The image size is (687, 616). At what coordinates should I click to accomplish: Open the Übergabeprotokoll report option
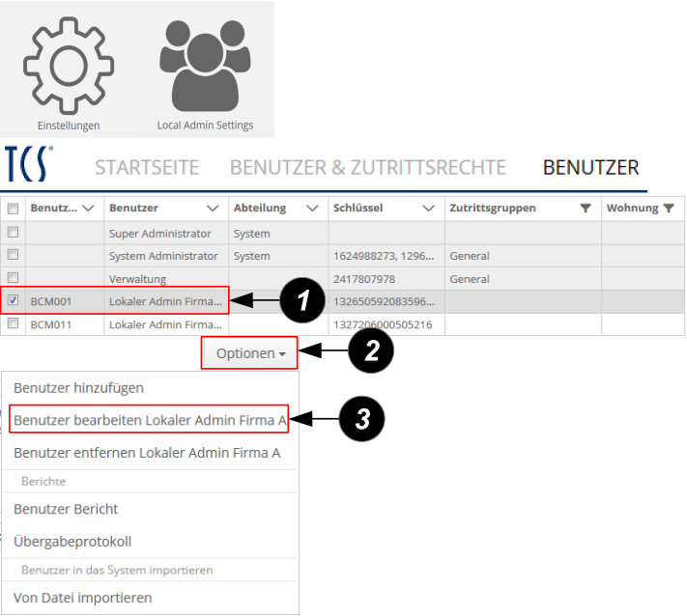(x=72, y=541)
